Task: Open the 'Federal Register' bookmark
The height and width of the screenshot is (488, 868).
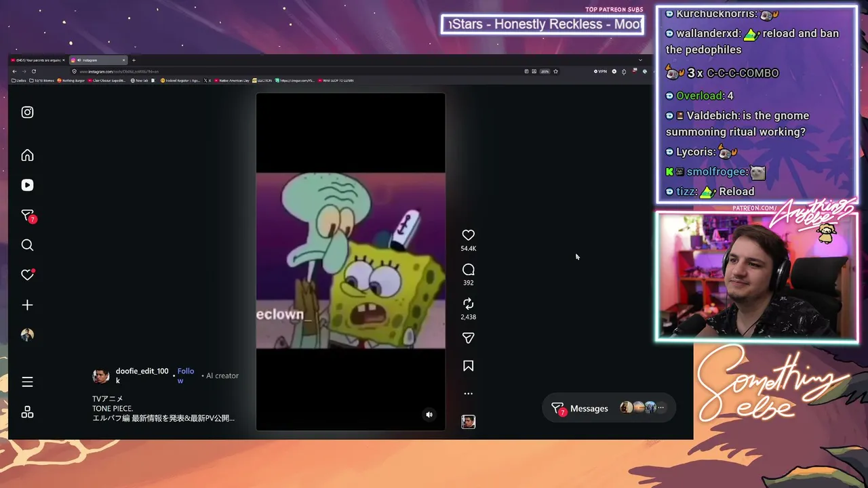Action: tap(180, 80)
